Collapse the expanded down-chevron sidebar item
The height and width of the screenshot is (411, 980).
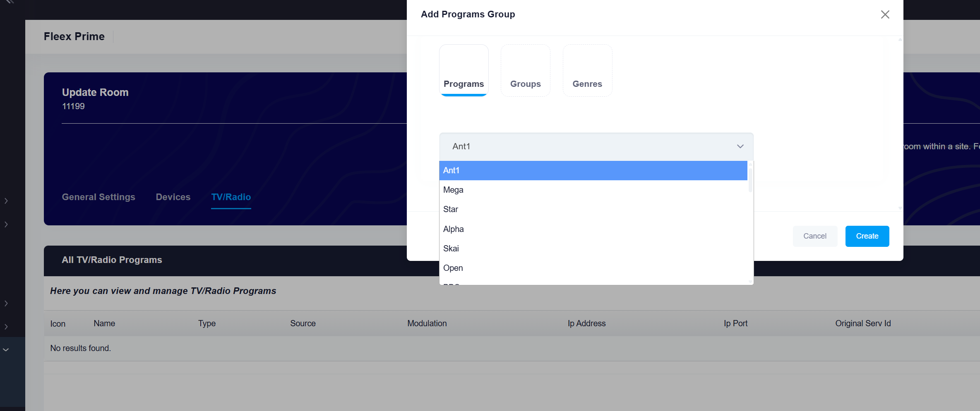[x=6, y=350]
